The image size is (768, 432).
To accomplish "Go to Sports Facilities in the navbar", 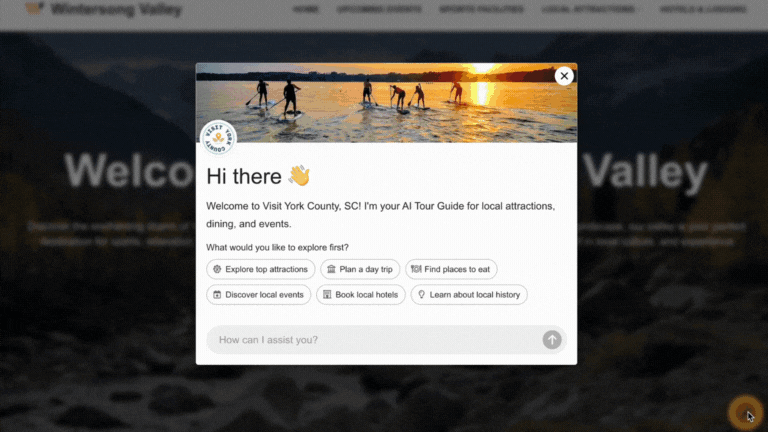I will [x=481, y=9].
